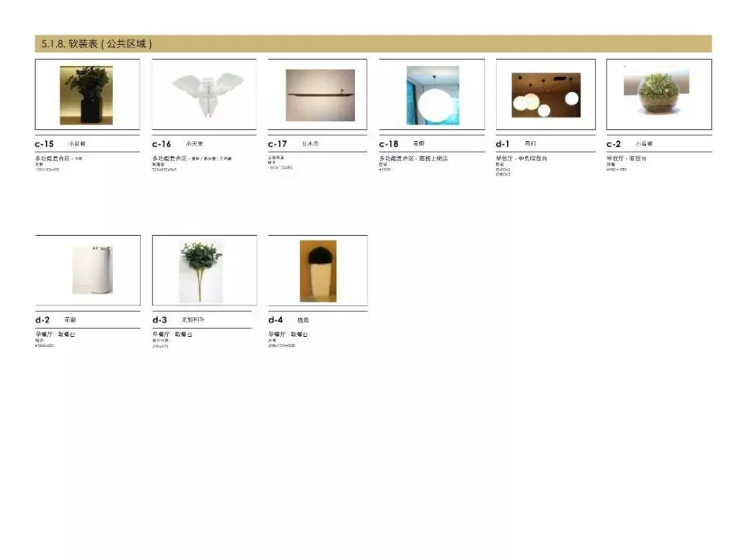Click the c-15 potted plant image
The height and width of the screenshot is (560, 747).
(87, 95)
